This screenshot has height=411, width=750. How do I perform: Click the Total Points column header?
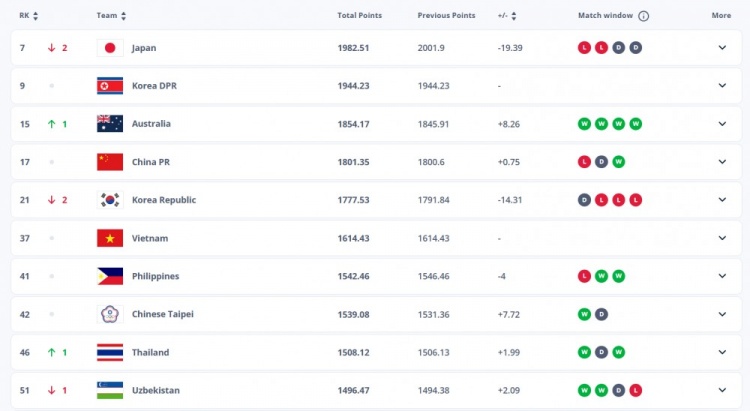359,16
